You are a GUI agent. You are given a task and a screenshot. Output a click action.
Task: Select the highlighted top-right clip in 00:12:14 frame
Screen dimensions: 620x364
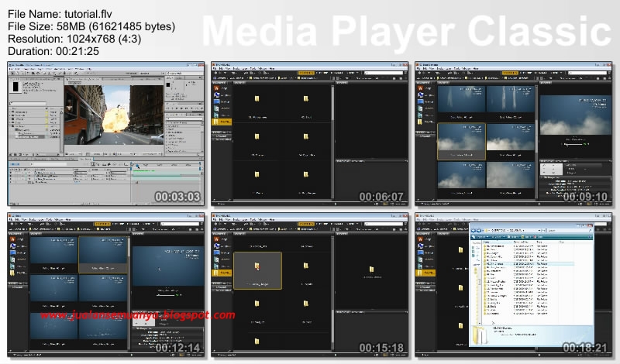point(103,255)
